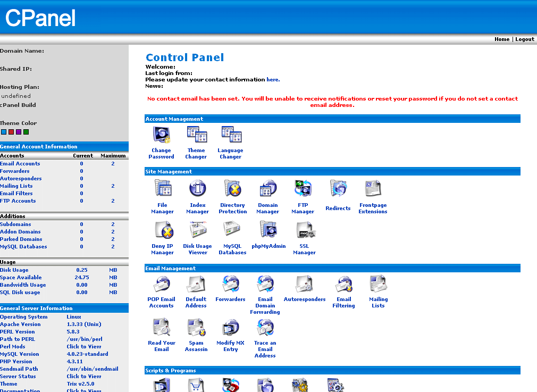This screenshot has width=537, height=392.
Task: Open the File Manager icon
Action: pyautogui.click(x=162, y=189)
